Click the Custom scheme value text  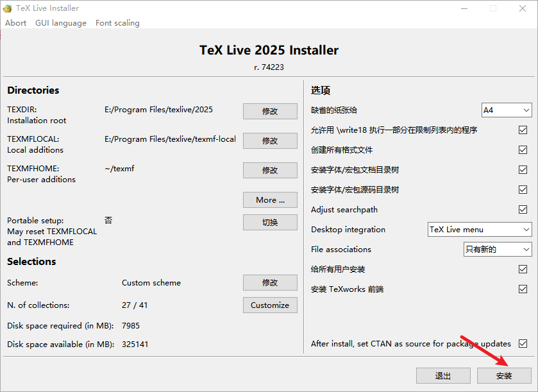[x=151, y=283]
